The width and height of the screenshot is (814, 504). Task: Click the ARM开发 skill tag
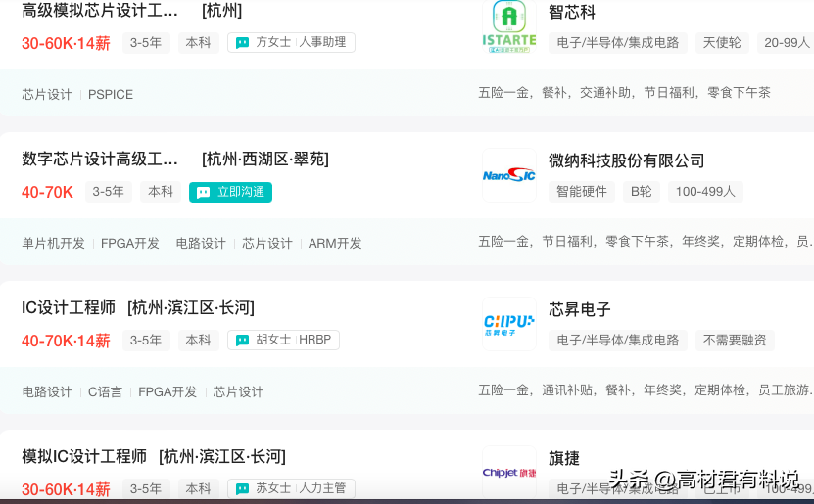point(335,243)
